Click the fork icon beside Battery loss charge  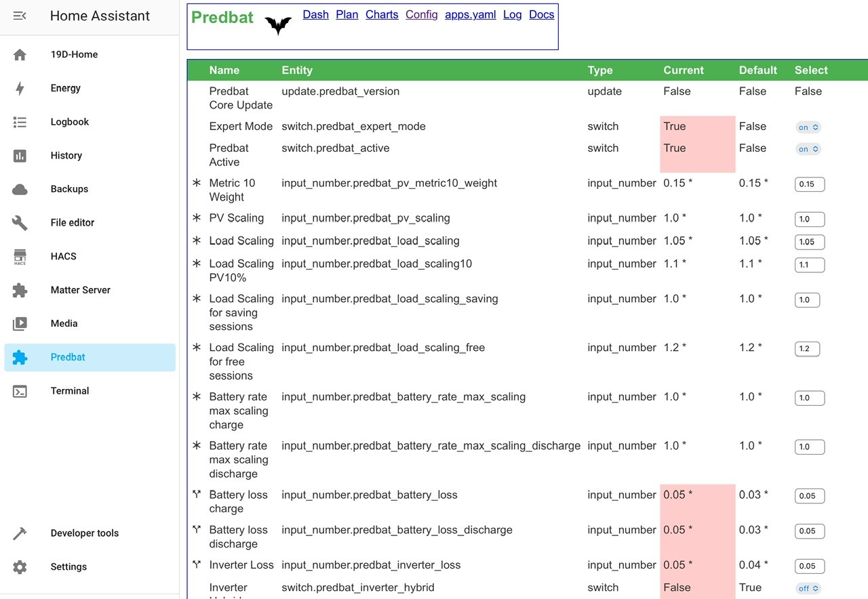(197, 495)
